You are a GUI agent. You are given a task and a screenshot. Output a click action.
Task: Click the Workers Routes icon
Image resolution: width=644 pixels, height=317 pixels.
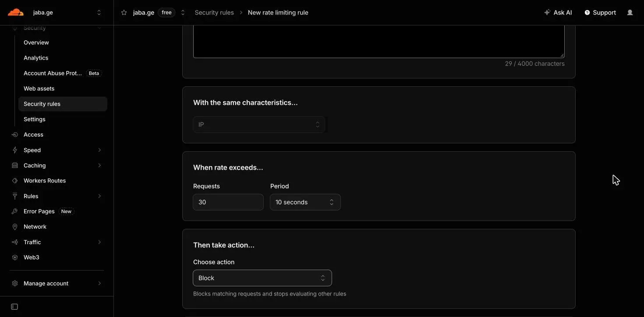pos(15,181)
